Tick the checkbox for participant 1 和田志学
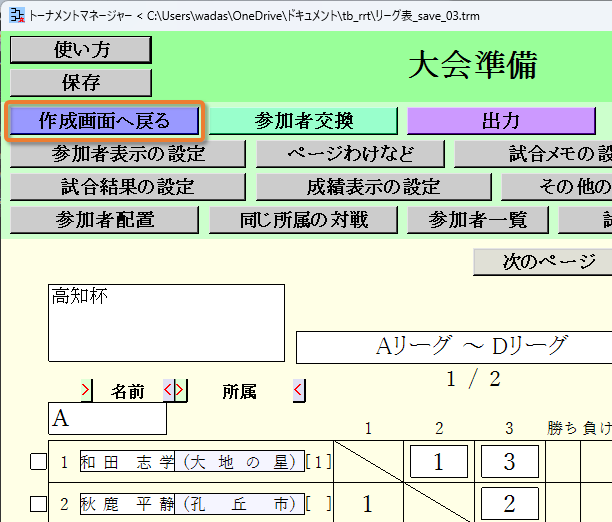 (x=38, y=461)
